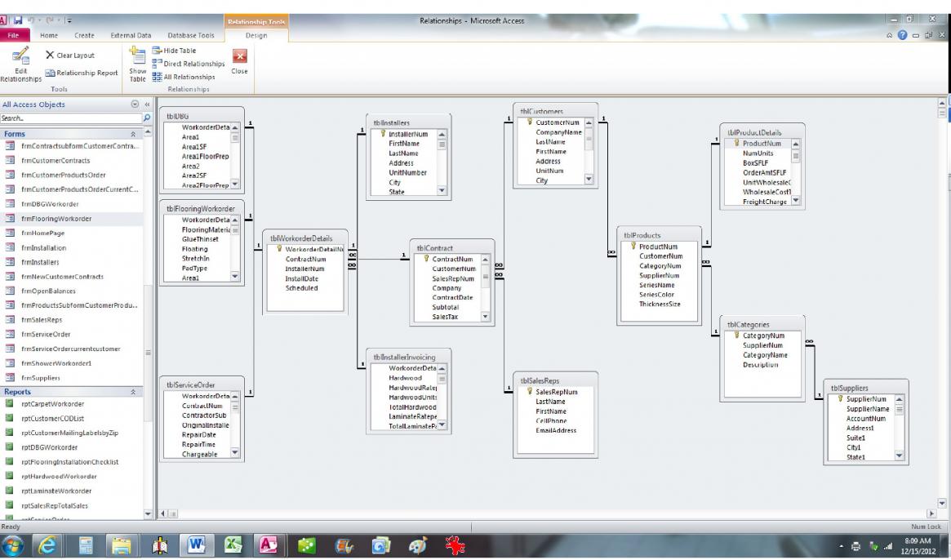Click the Show Table icon

click(x=138, y=56)
